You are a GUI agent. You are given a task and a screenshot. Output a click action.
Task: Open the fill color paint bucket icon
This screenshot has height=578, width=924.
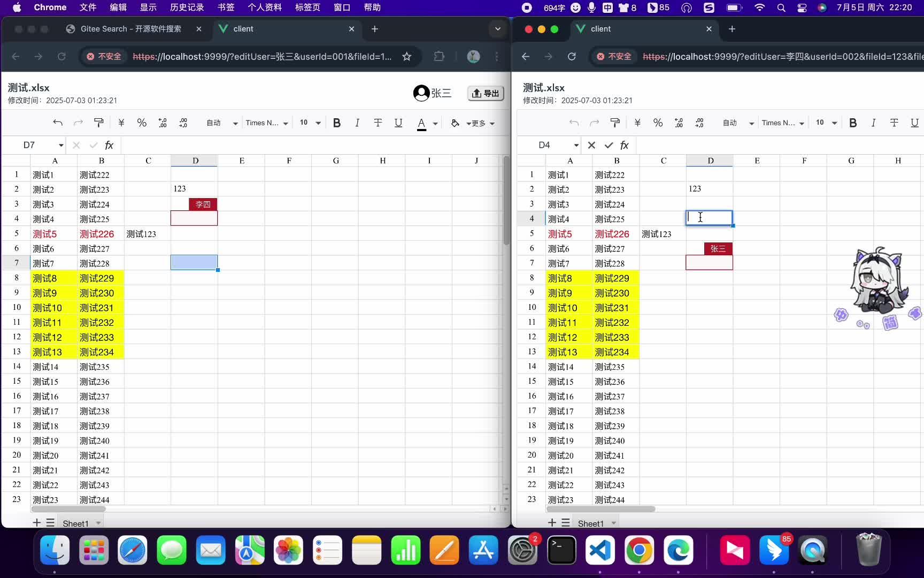(x=455, y=123)
